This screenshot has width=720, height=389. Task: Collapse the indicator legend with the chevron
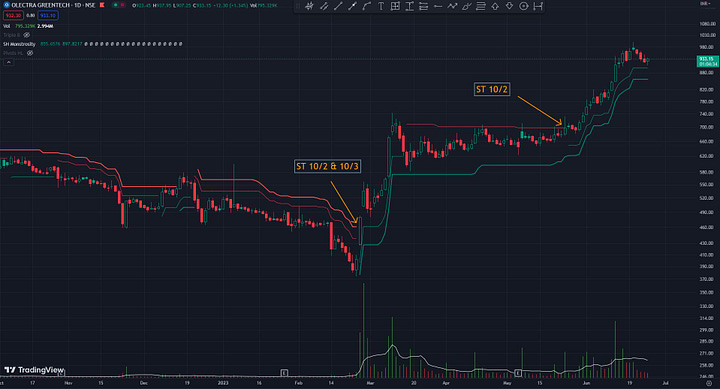click(8, 62)
